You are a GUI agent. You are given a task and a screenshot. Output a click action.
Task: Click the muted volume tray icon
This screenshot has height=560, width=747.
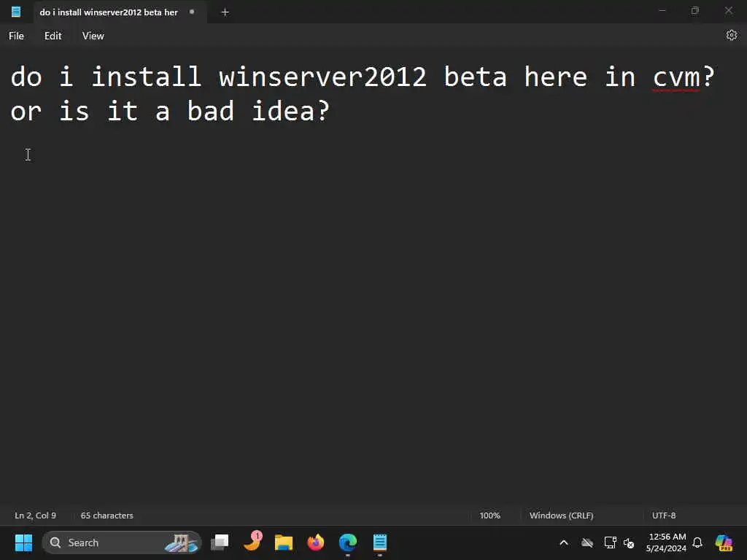629,542
